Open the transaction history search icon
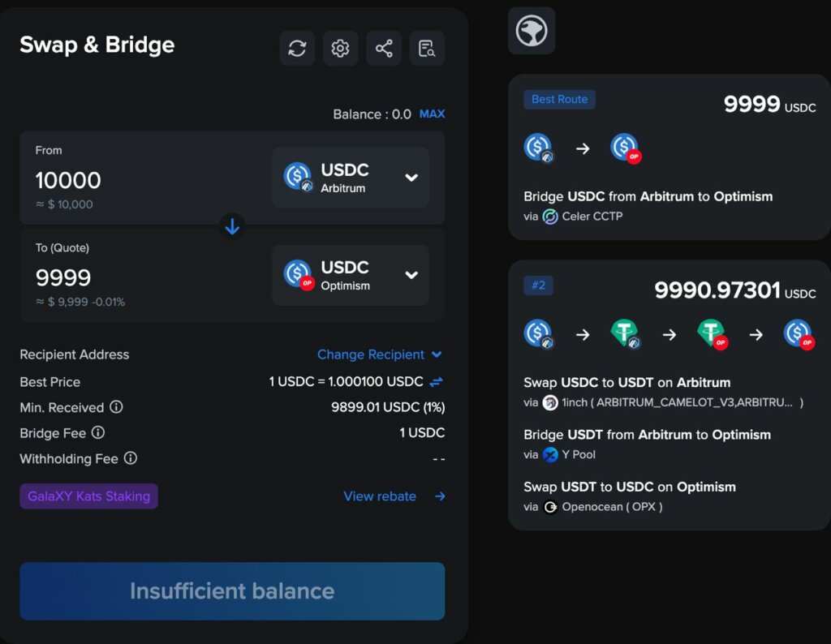831x644 pixels. pos(427,48)
